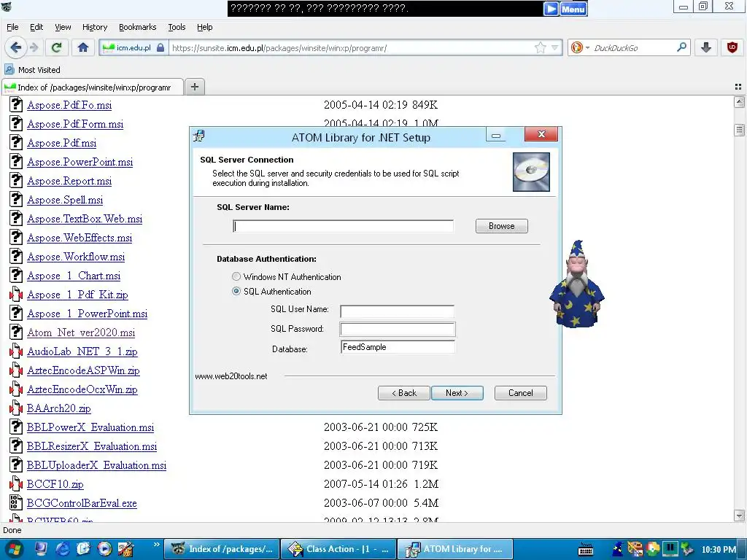Open Aspose.Spell.msi link
Screen dimensions: 747x560
65,200
